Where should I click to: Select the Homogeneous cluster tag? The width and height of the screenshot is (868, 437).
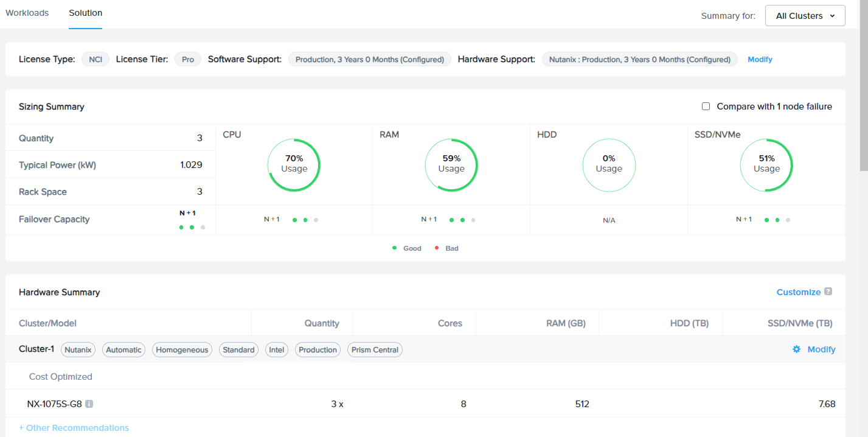(182, 349)
